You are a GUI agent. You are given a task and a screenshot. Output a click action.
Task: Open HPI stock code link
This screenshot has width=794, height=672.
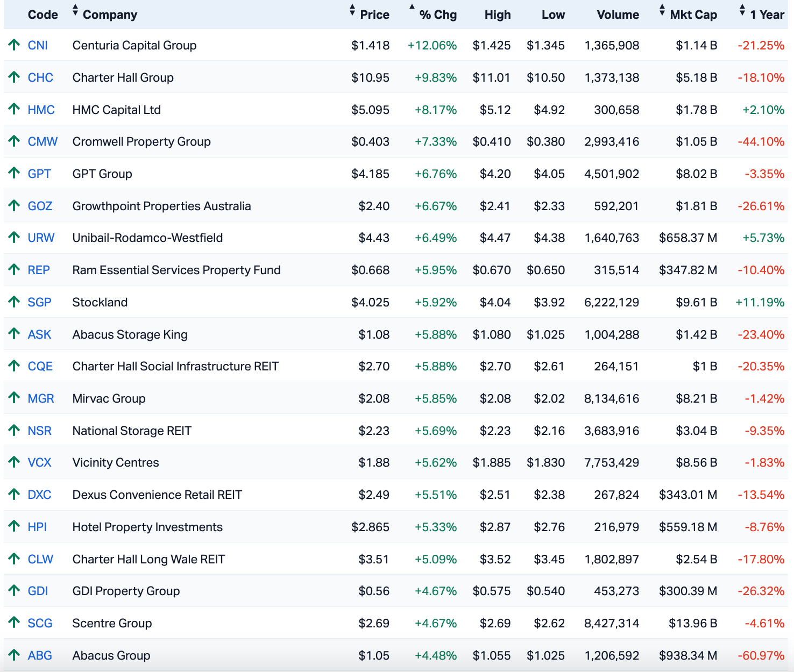[37, 527]
